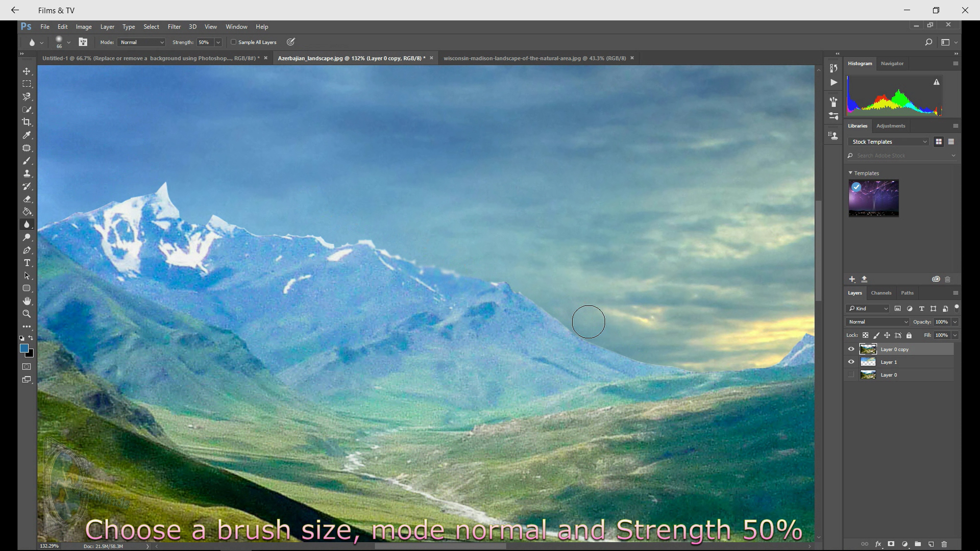Select the purple sky template thumbnail
This screenshot has width=980, height=551.
tap(873, 198)
